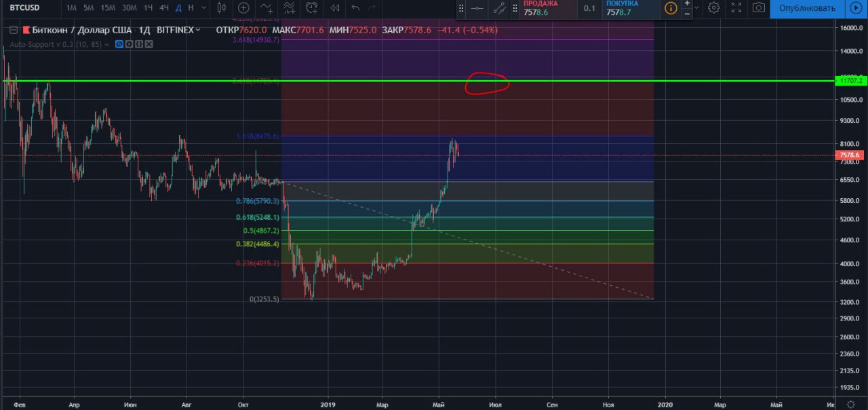Click the Биткоин / Доллар США title
The width and height of the screenshot is (868, 410).
[x=83, y=31]
